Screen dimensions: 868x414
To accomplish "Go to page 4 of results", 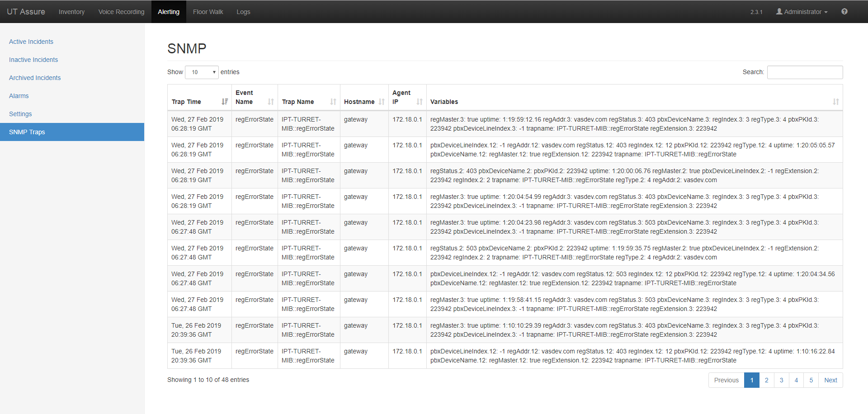I will [797, 380].
